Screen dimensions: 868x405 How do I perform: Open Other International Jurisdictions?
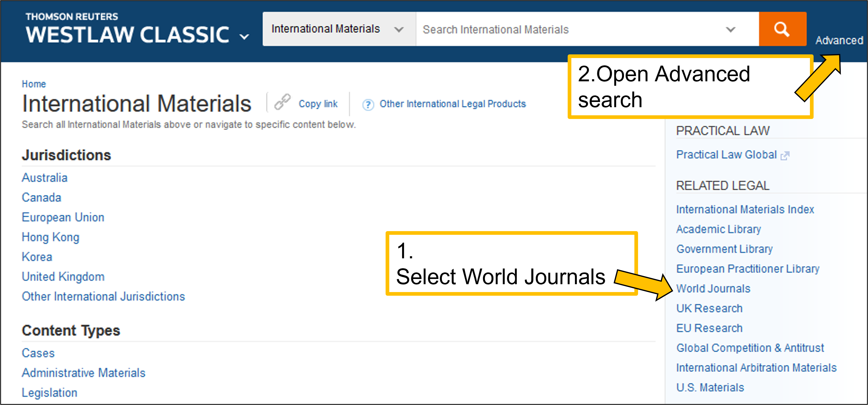103,296
